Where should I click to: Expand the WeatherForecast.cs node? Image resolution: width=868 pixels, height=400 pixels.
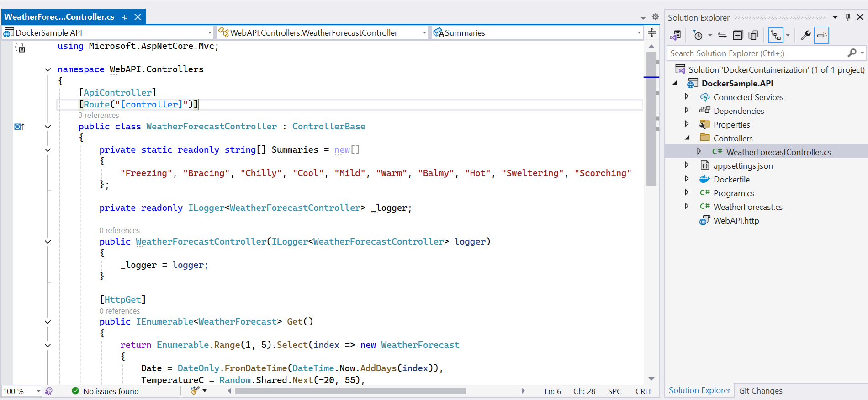click(687, 207)
